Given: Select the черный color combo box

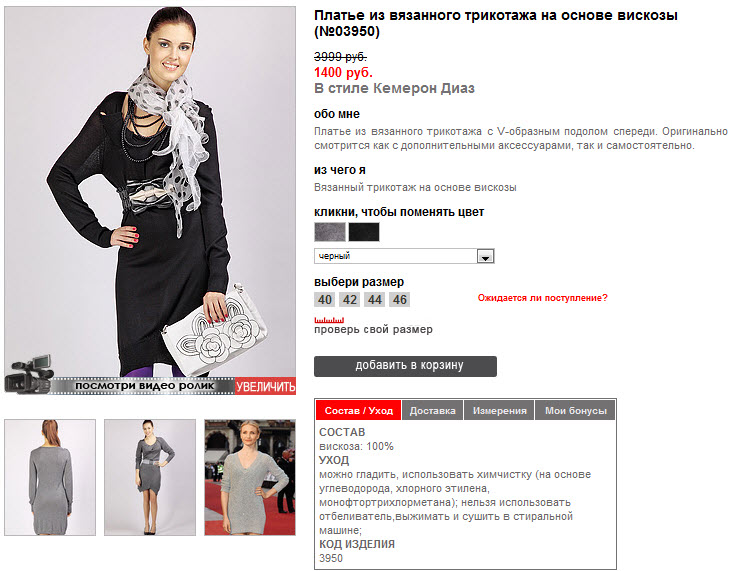Looking at the screenshot, I should coord(404,256).
